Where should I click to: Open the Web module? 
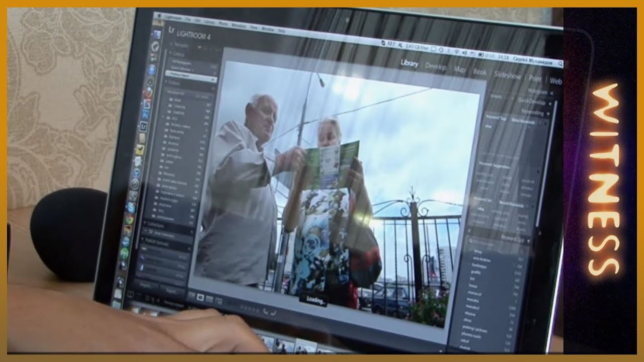coord(555,80)
